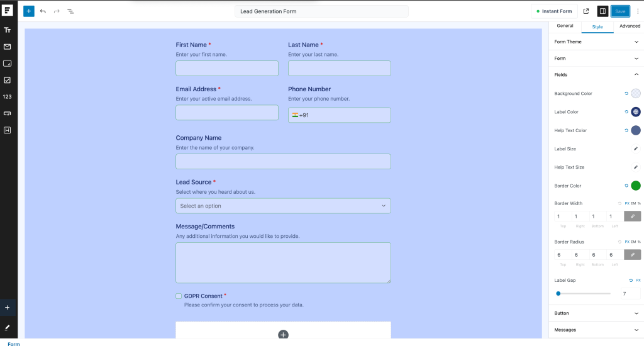Reset the Border Radius values
644x348 pixels.
tap(619, 242)
